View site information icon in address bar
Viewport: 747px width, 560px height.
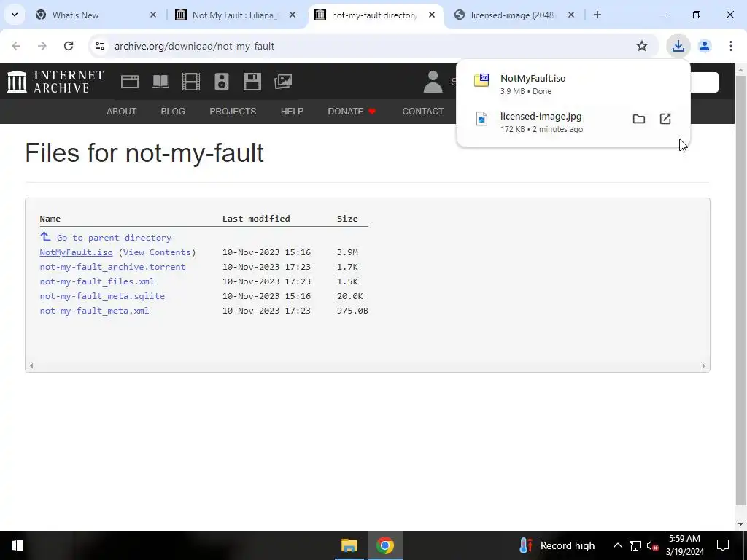point(99,46)
